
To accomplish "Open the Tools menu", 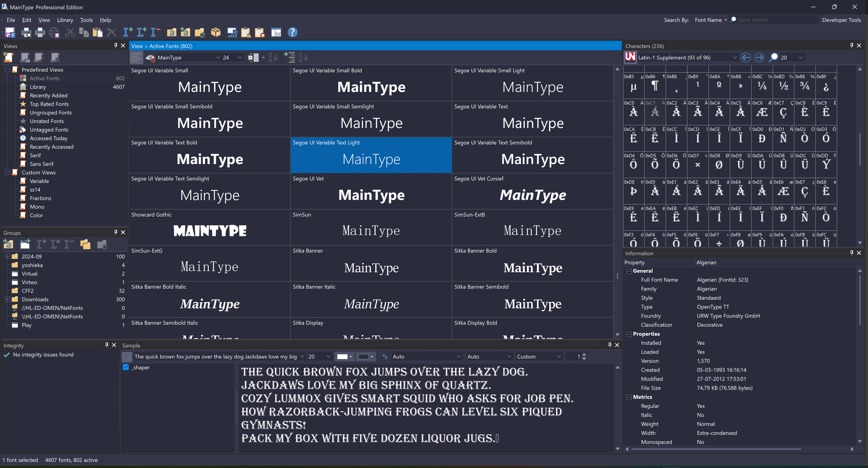I will pos(86,20).
